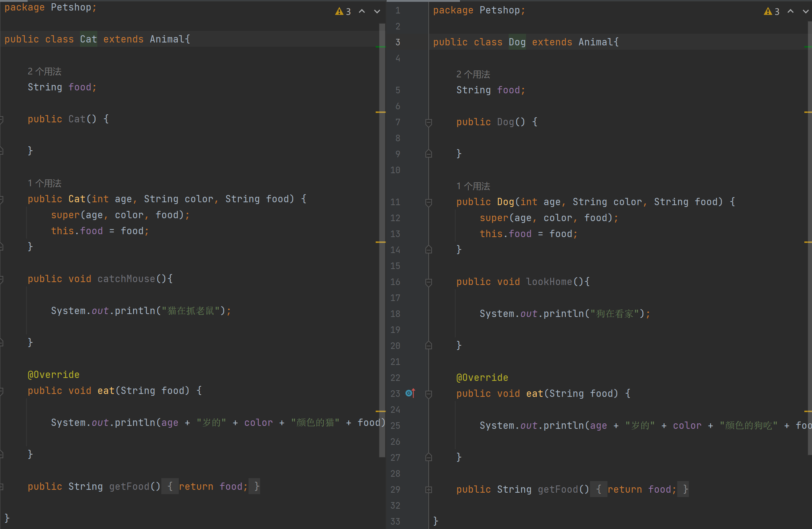
Task: Open '1 个用法' usages hint in Dog editor
Action: tap(473, 186)
